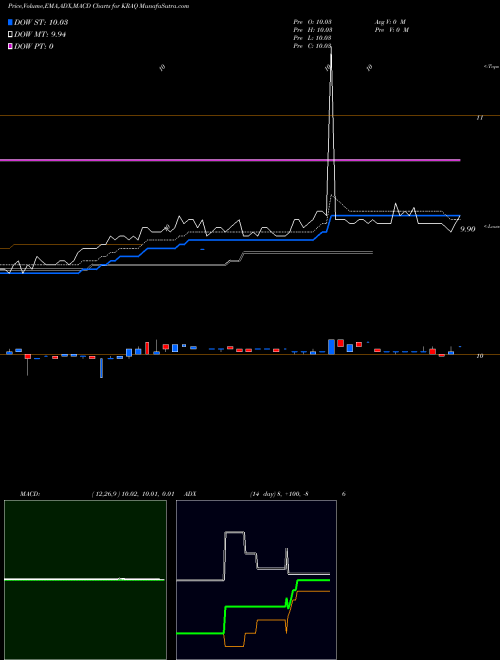Click the green +DI line in ADX chart
This screenshot has height=660, width=500.
pyautogui.click(x=253, y=607)
